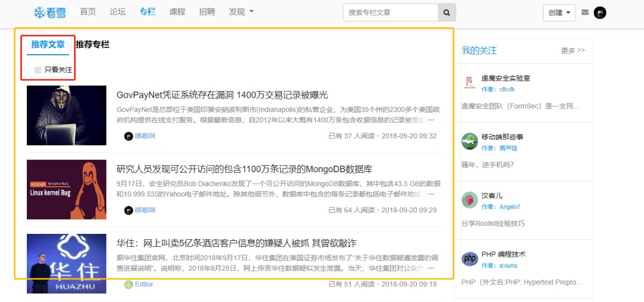This screenshot has height=302, width=644.
Task: Open MongoDB数据库 article title
Action: point(244,169)
